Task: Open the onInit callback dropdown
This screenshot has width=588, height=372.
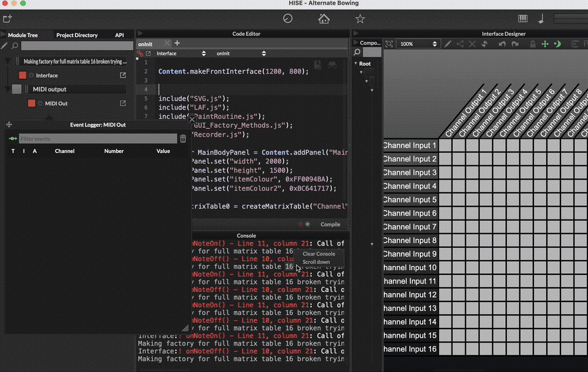Action: click(241, 54)
